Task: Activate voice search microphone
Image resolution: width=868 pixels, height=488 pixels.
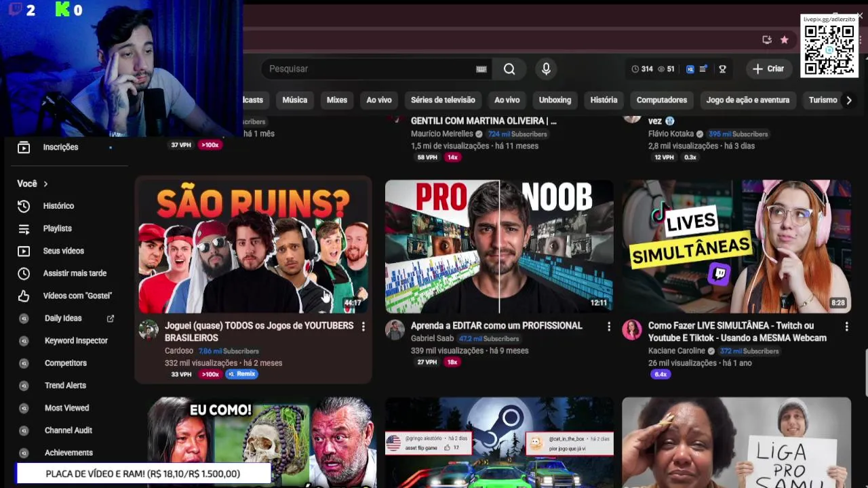Action: (546, 68)
